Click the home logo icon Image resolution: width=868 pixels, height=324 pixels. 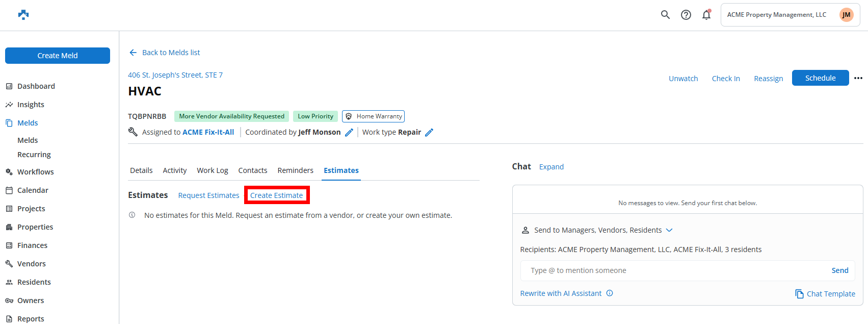tap(23, 15)
